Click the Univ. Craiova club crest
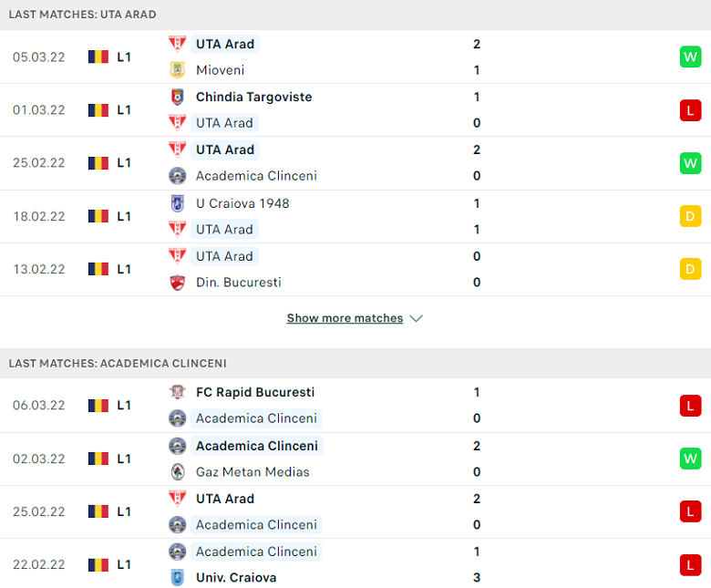The image size is (711, 588). click(x=178, y=578)
